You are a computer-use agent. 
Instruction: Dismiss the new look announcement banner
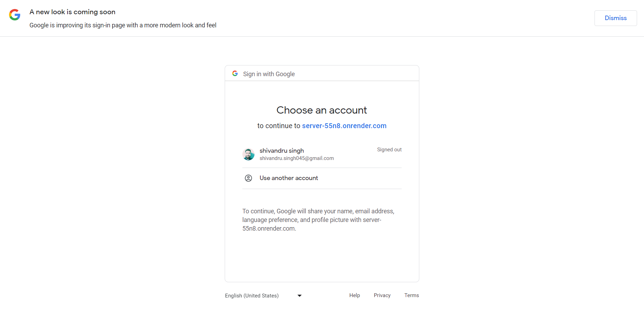[x=615, y=18]
